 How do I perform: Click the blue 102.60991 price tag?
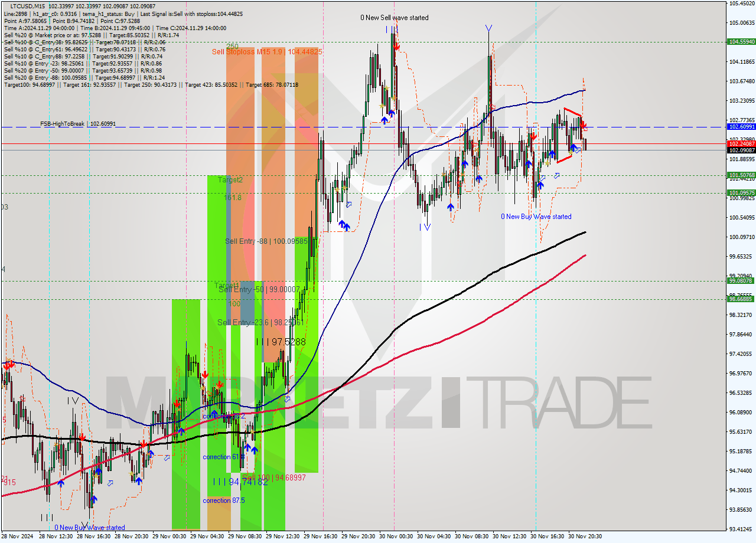tap(741, 127)
